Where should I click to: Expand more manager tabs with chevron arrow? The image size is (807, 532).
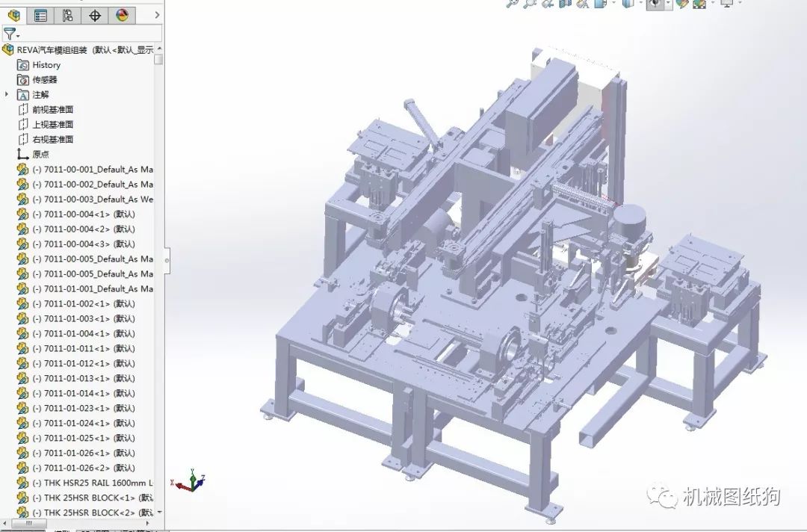(x=157, y=16)
